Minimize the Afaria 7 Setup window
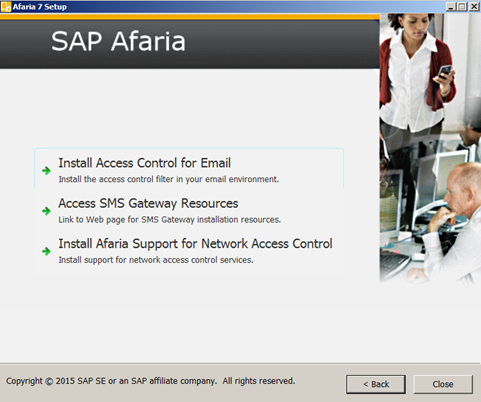 tap(451, 6)
